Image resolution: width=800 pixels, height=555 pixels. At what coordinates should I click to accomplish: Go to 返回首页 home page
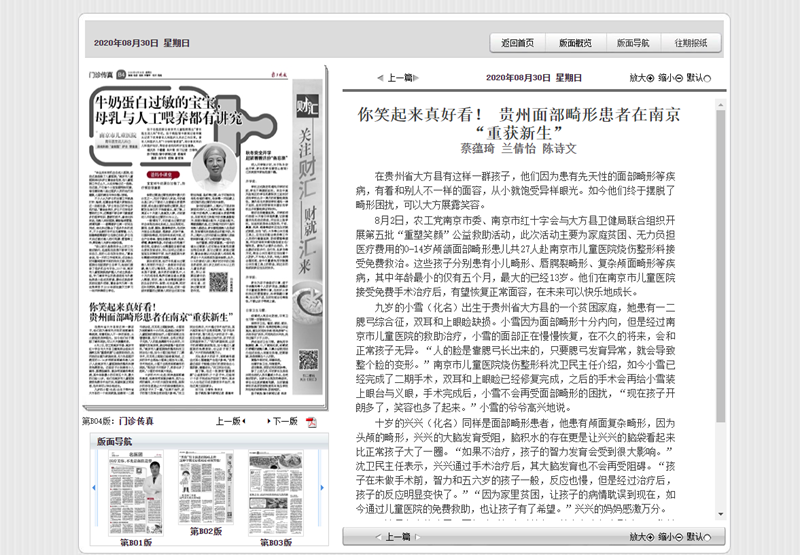tap(517, 43)
